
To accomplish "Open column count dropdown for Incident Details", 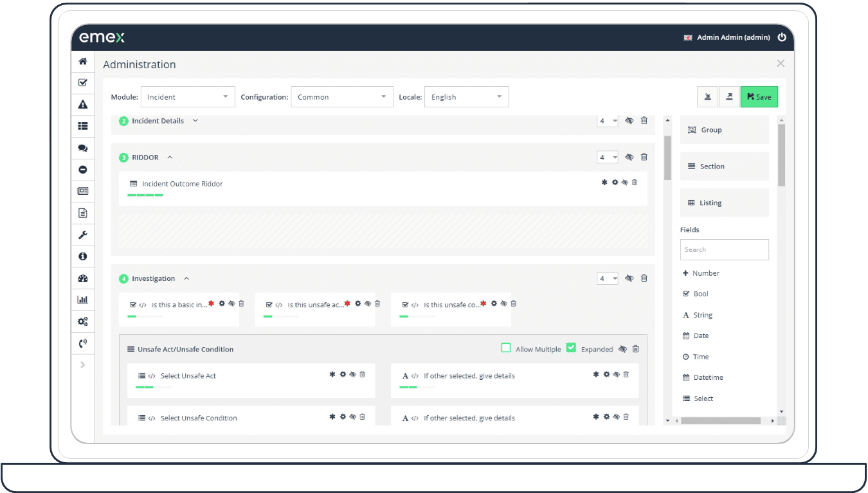I will pyautogui.click(x=608, y=121).
